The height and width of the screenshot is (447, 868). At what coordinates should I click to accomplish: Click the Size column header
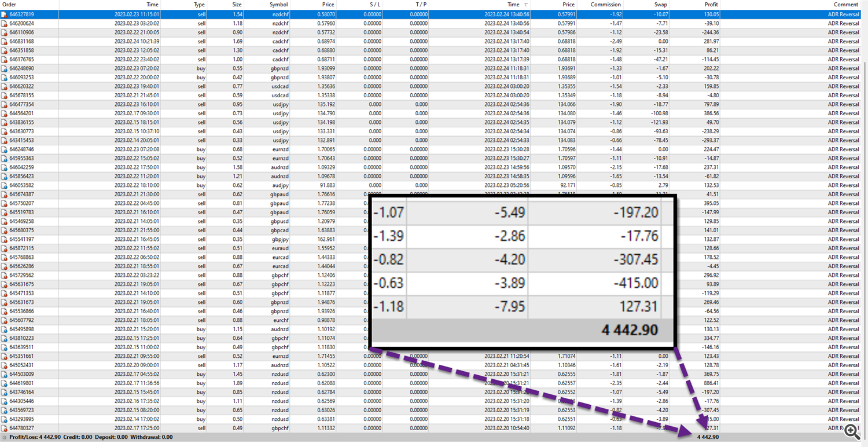tap(237, 5)
